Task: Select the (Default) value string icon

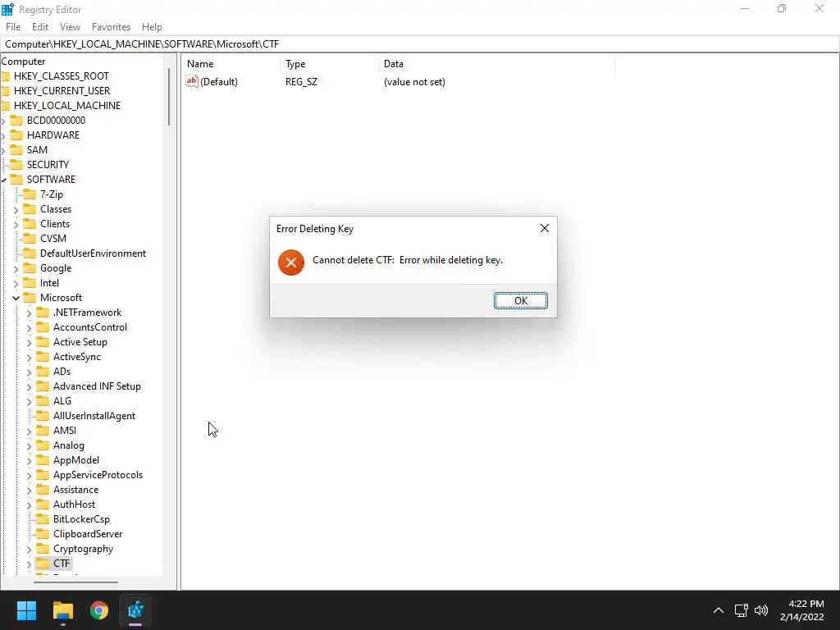Action: [192, 81]
